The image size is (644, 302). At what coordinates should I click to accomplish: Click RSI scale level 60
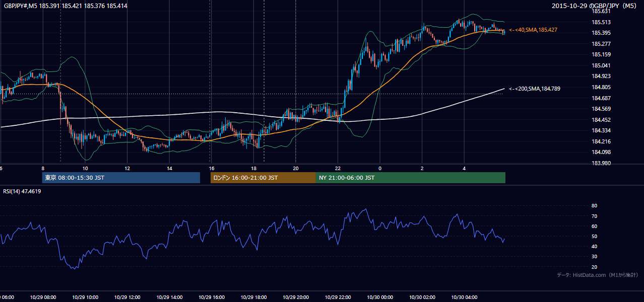[x=594, y=226]
